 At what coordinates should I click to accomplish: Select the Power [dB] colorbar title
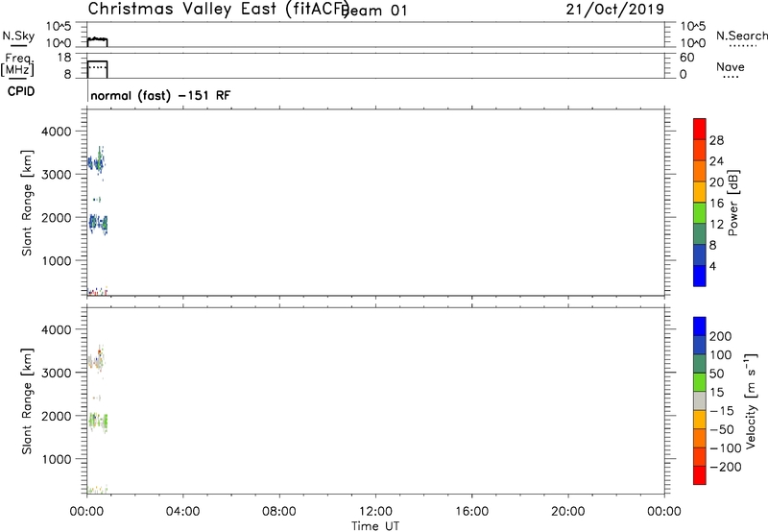[x=733, y=203]
